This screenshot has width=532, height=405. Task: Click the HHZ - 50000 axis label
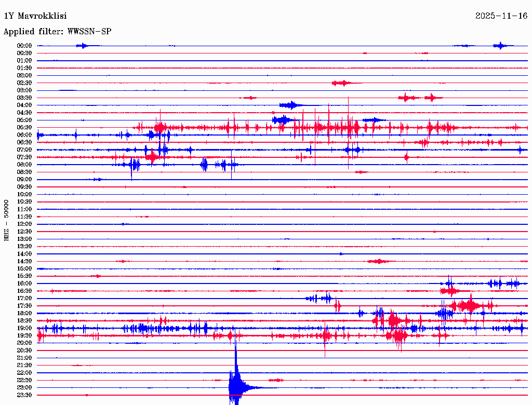click(x=6, y=221)
